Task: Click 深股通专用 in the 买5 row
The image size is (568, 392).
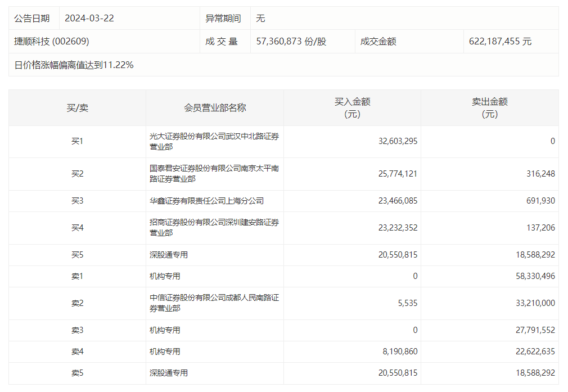Action: (x=169, y=255)
